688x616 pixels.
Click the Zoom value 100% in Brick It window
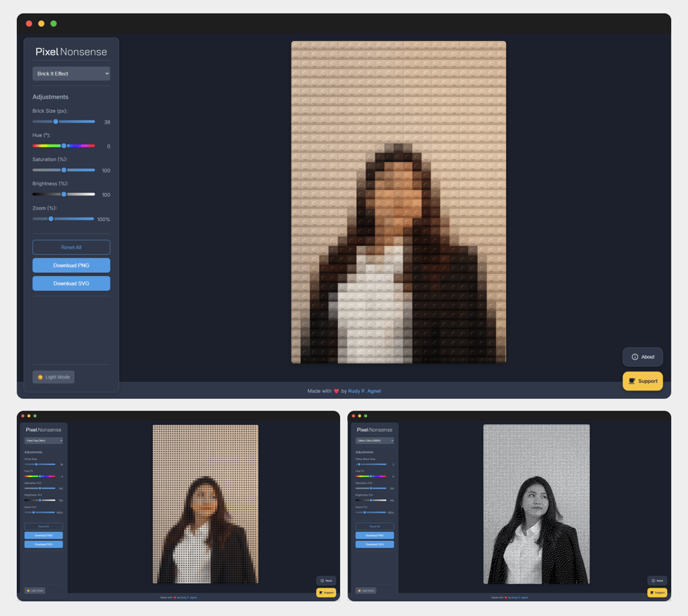pyautogui.click(x=103, y=220)
